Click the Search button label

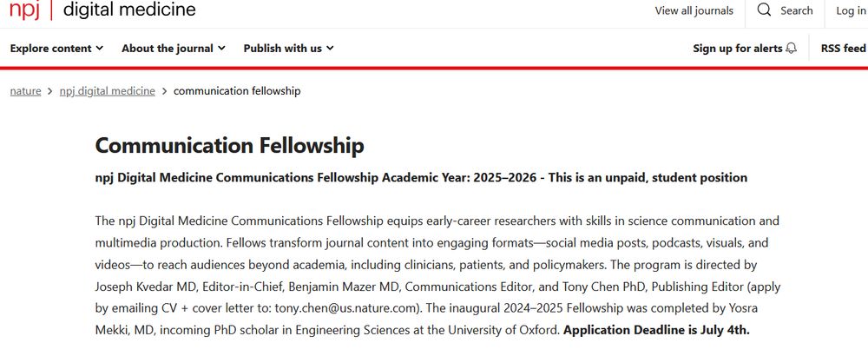[797, 10]
